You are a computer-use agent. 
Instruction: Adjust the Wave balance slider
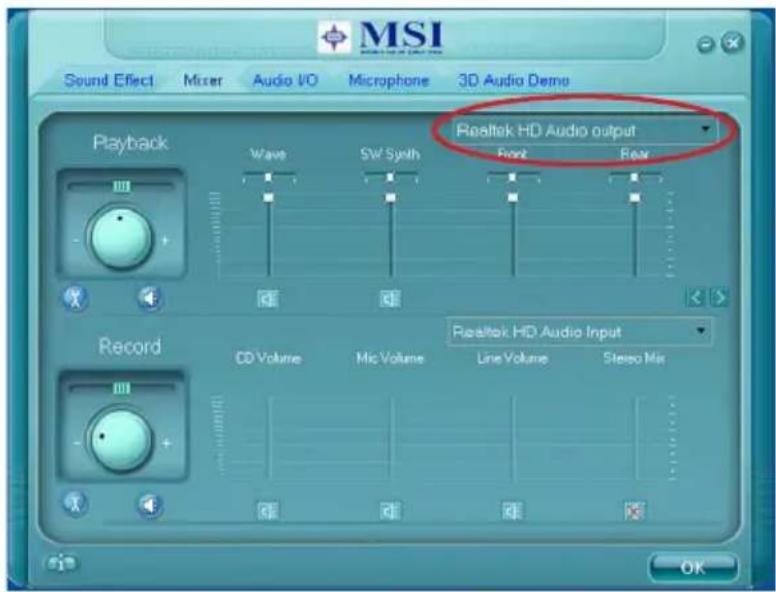click(x=269, y=177)
